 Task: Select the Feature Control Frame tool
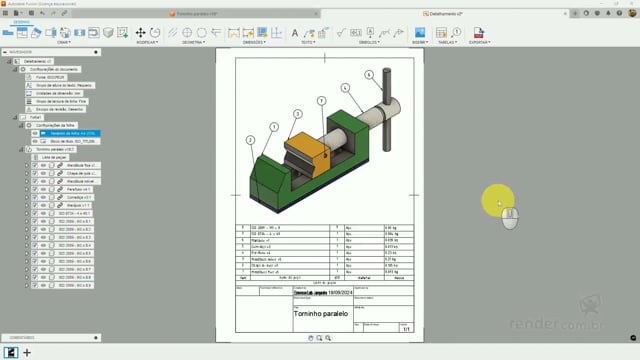coord(356,33)
